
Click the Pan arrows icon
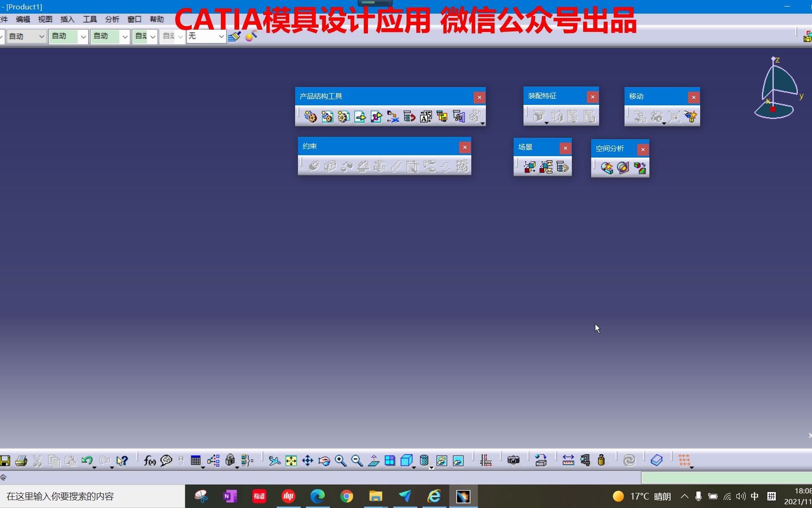[x=307, y=460]
